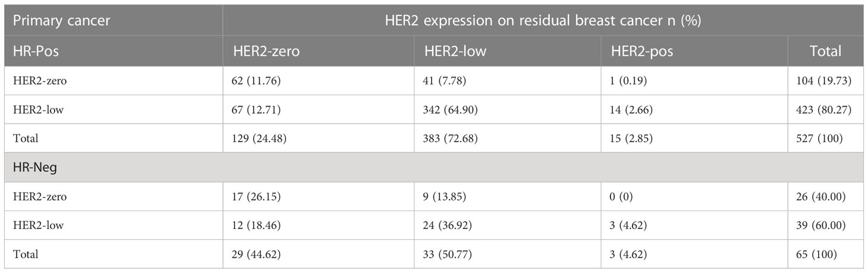
Task: Click the cell showing 423 (80.27)
Action: click(x=826, y=109)
